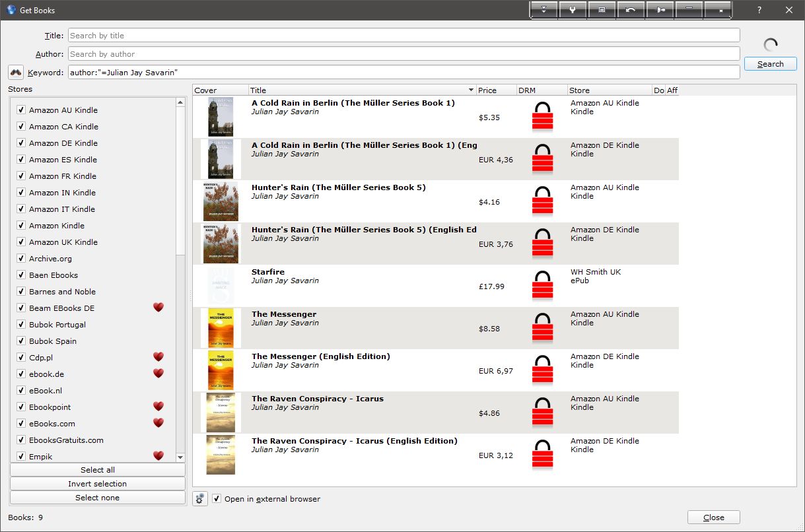Image resolution: width=805 pixels, height=532 pixels.
Task: Click the Close button at bottom
Action: [x=714, y=517]
